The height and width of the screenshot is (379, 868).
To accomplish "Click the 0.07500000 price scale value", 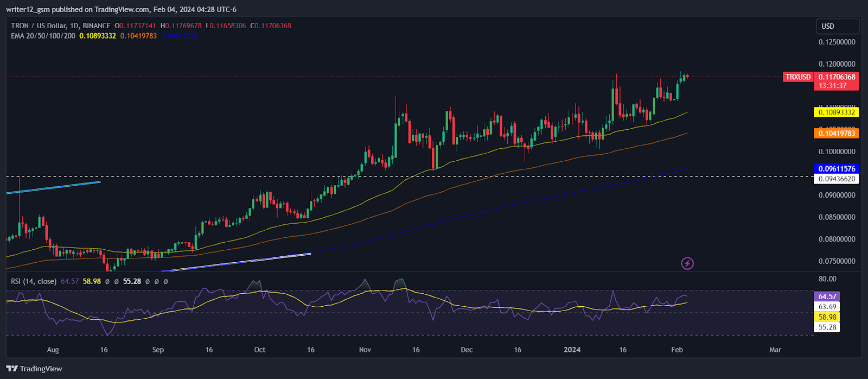I will 837,261.
